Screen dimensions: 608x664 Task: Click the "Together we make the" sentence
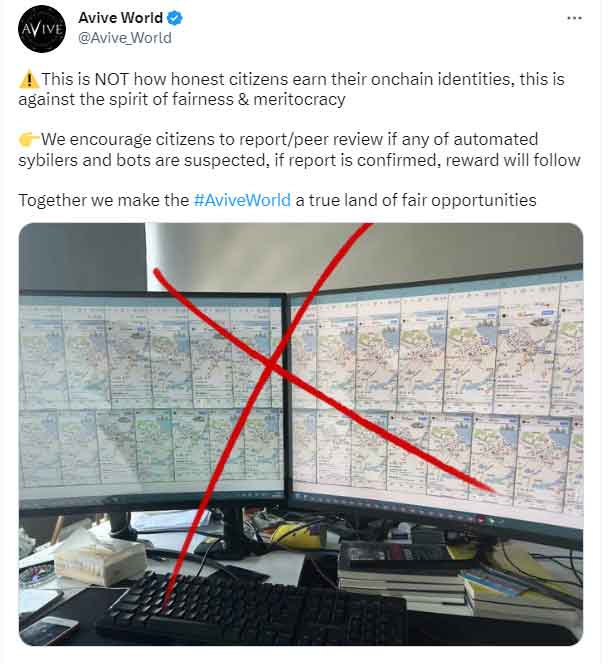point(277,200)
